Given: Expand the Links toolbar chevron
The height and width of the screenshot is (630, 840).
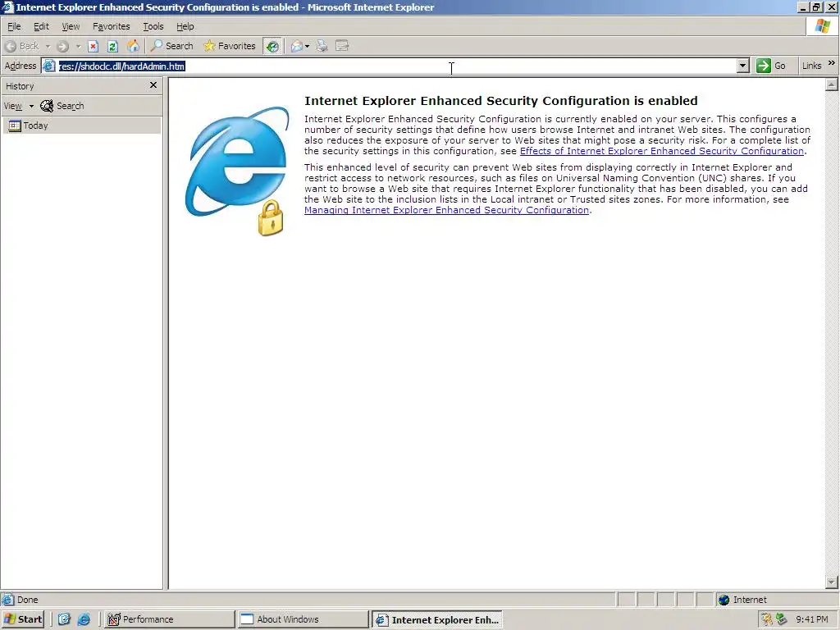Looking at the screenshot, I should pyautogui.click(x=832, y=63).
